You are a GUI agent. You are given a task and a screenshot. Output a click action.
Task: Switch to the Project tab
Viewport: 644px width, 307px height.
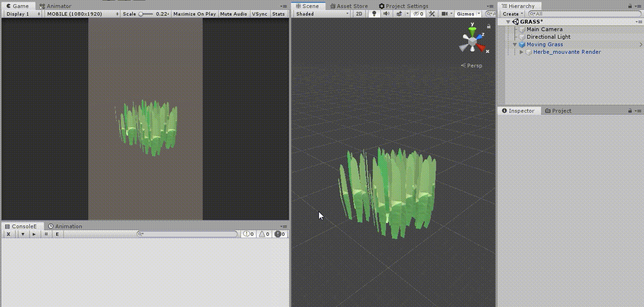pos(558,111)
